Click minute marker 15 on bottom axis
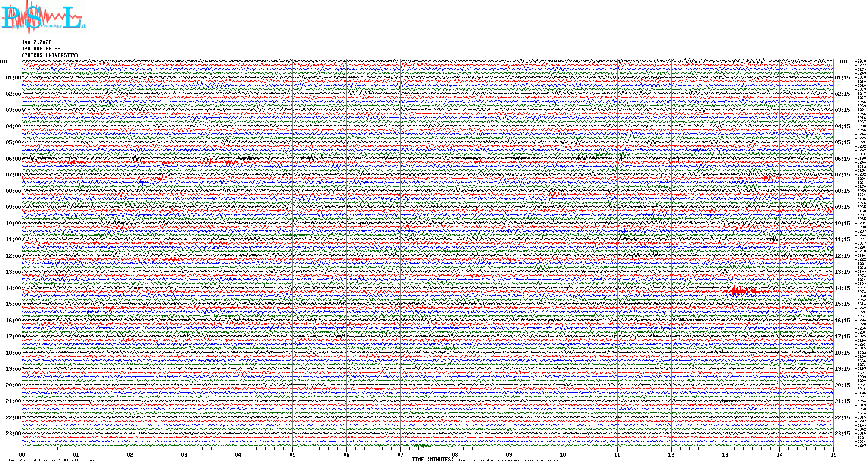This screenshot has height=466, width=868. pyautogui.click(x=833, y=454)
